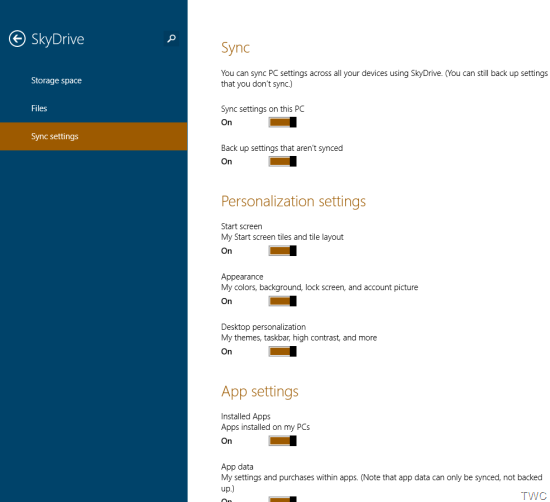This screenshot has width=550, height=502.
Task: Toggle Desktop personalization sync switch
Action: tap(283, 351)
